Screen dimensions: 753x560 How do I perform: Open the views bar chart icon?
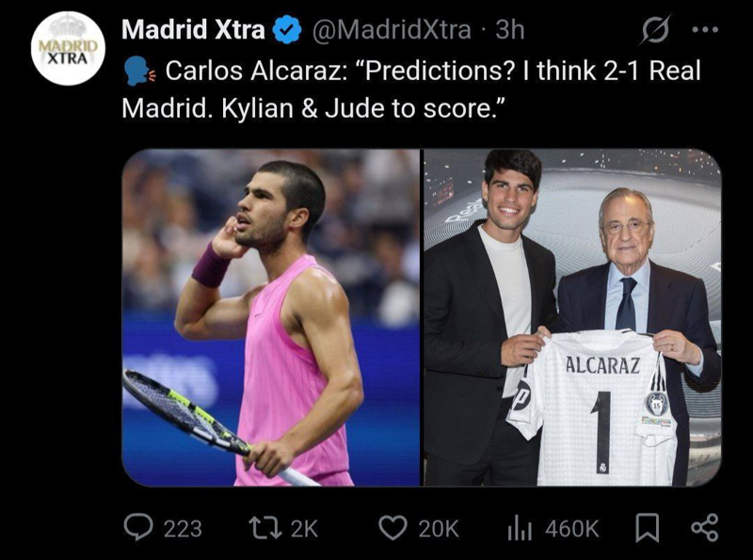(x=520, y=529)
